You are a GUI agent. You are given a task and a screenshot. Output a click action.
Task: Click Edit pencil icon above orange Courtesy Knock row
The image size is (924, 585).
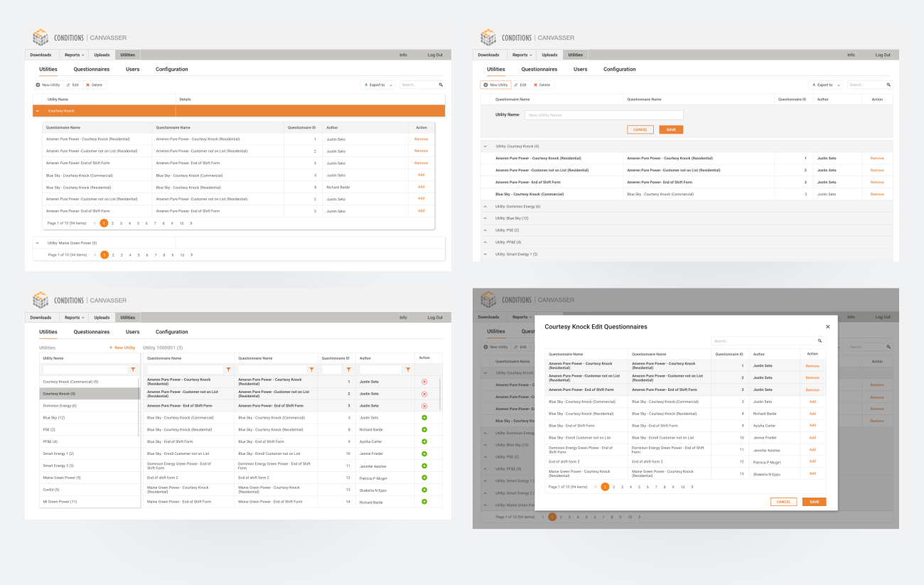(68, 85)
